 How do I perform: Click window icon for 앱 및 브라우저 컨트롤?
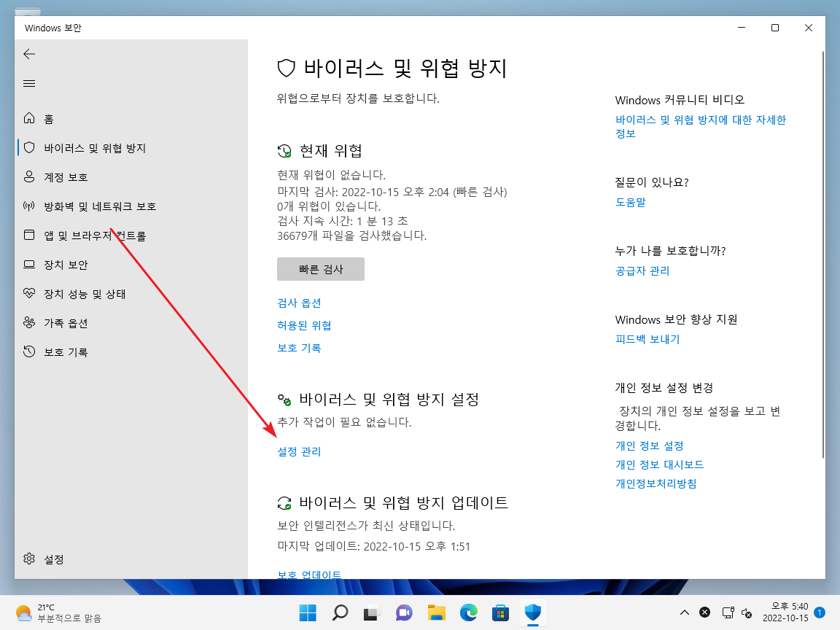(29, 235)
